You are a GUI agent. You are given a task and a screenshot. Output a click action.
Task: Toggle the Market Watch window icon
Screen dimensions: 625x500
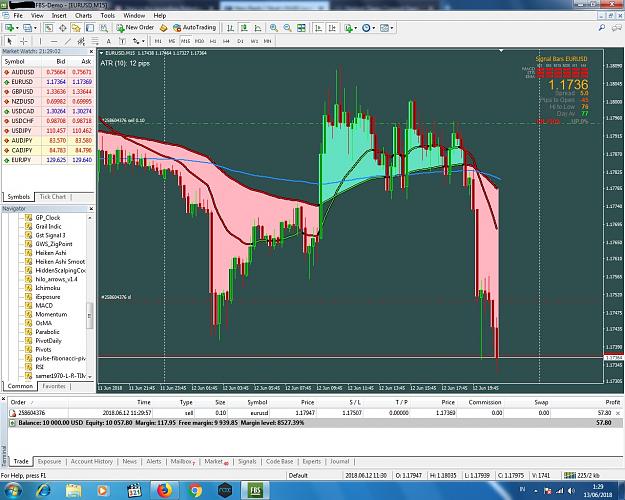(49, 28)
